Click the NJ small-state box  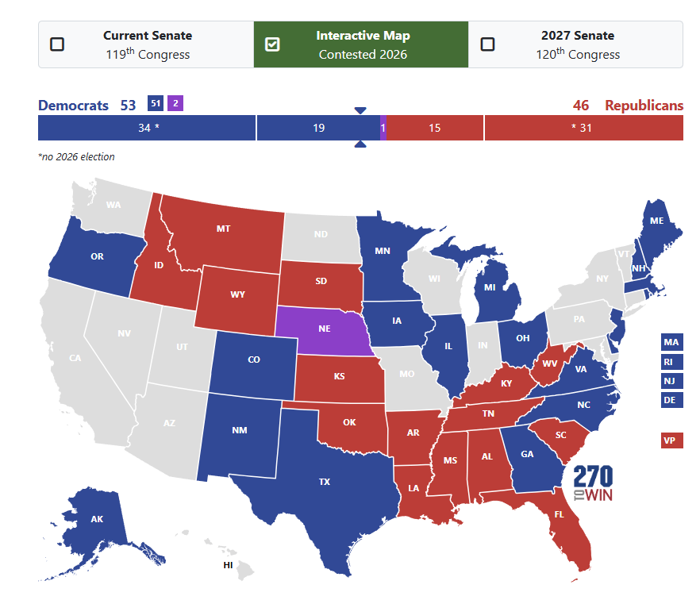(671, 381)
